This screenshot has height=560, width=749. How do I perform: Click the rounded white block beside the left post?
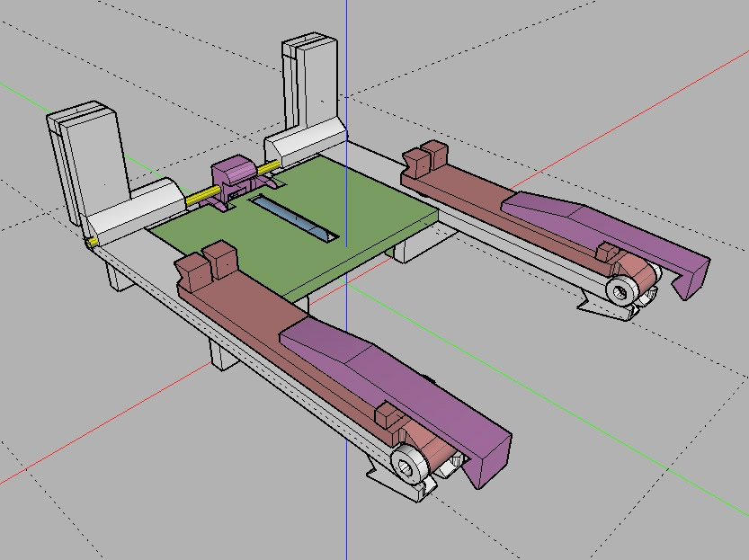[x=135, y=211]
